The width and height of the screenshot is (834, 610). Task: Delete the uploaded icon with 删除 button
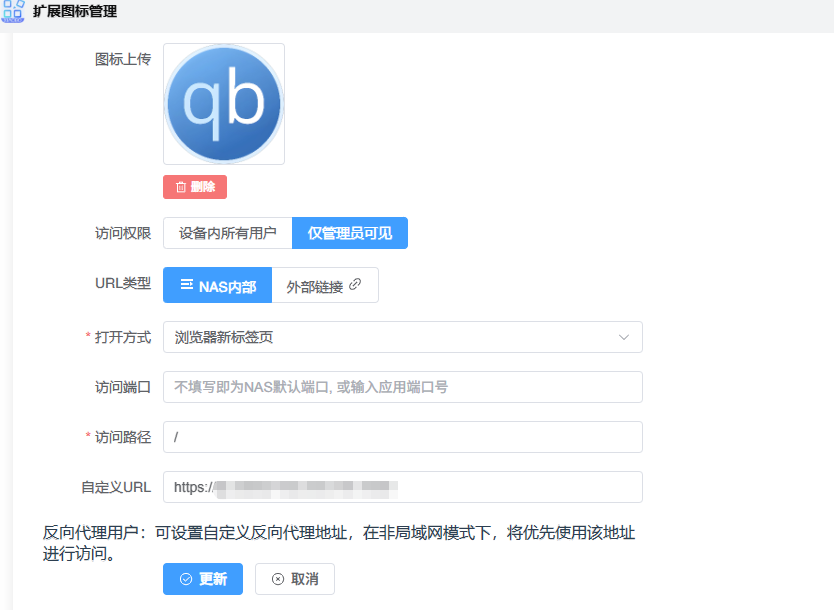click(195, 187)
